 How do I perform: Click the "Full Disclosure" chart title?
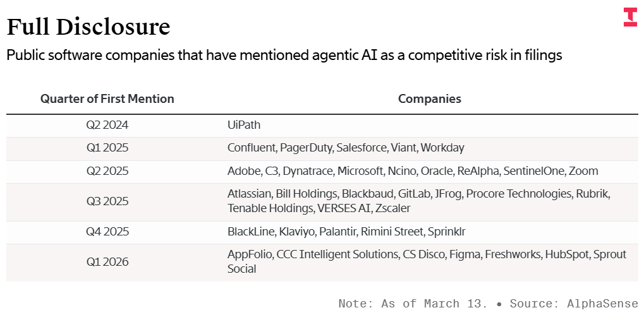(88, 27)
